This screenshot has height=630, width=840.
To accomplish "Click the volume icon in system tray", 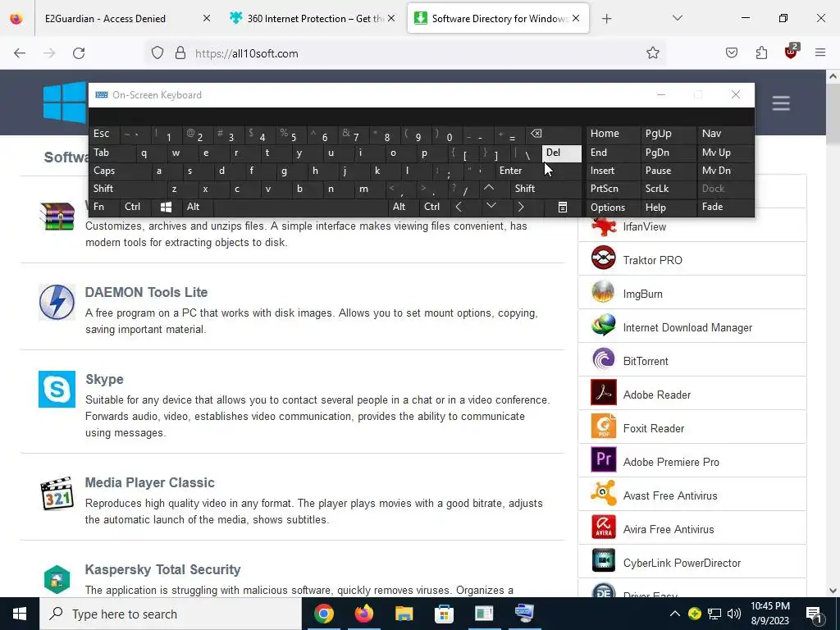I will tap(734, 614).
